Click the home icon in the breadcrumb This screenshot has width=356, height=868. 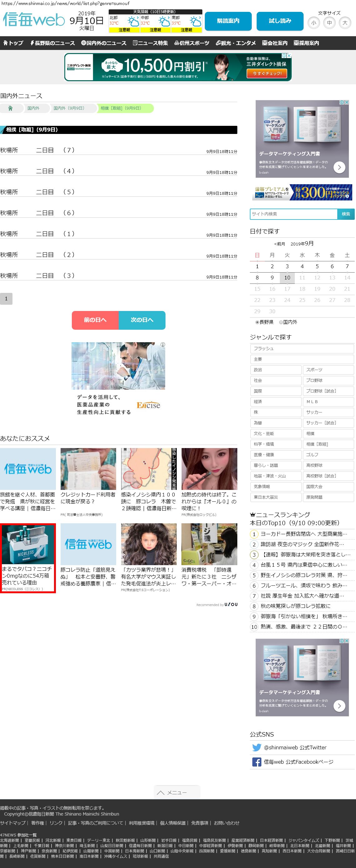tap(10, 108)
